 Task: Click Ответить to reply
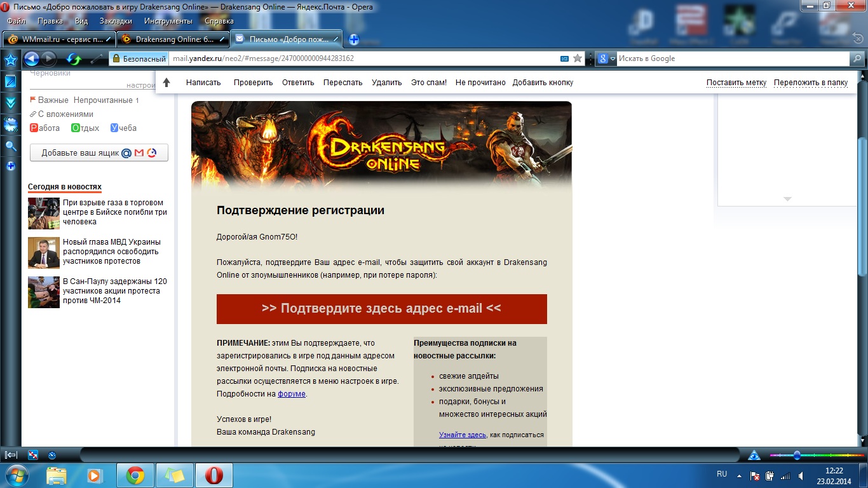click(x=298, y=83)
